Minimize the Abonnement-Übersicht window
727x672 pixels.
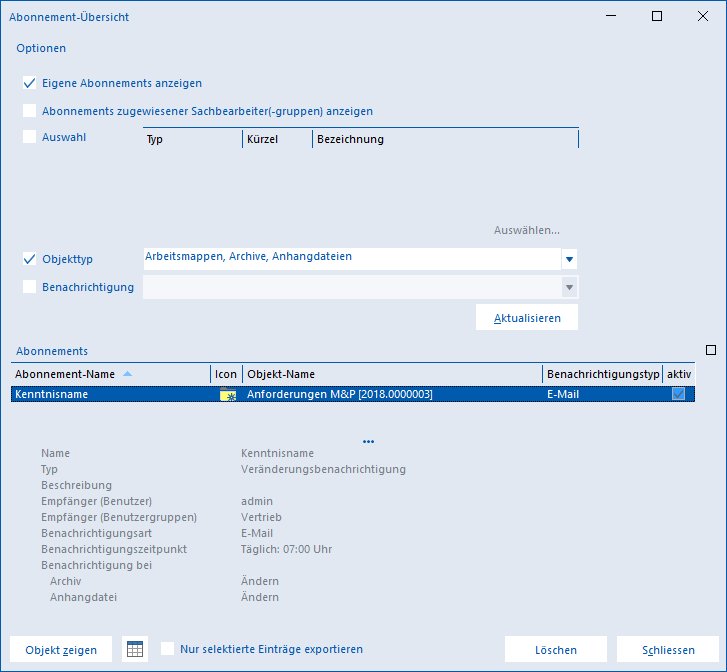tap(611, 16)
